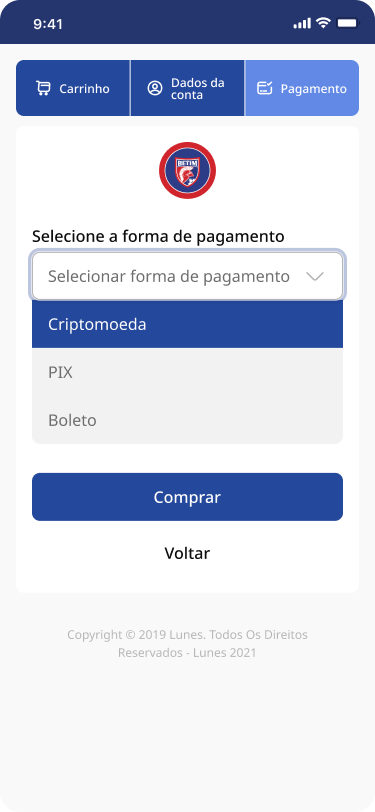Click the Betim team crest logo
375x812 pixels.
click(x=188, y=170)
